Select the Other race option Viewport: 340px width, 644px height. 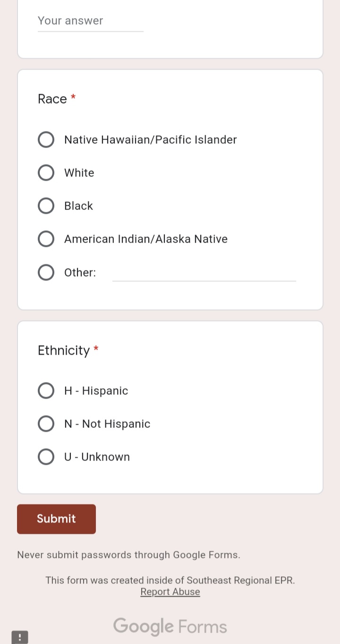46,272
